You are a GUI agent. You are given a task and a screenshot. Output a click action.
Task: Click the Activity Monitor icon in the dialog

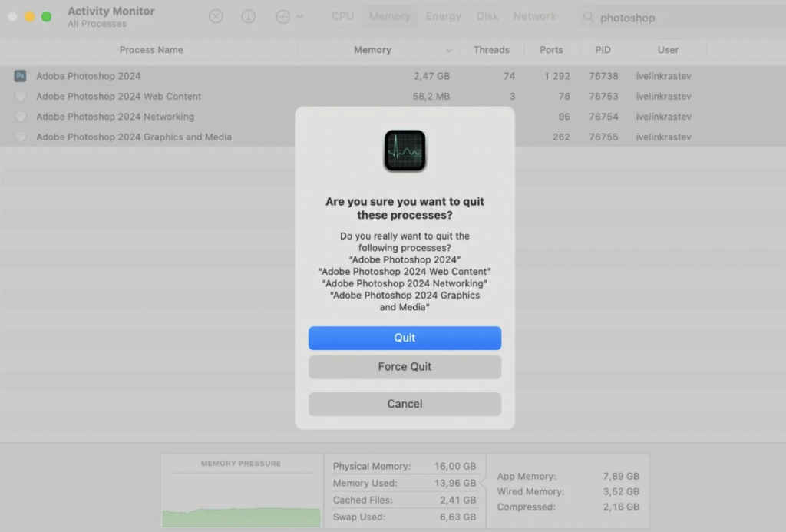(405, 151)
